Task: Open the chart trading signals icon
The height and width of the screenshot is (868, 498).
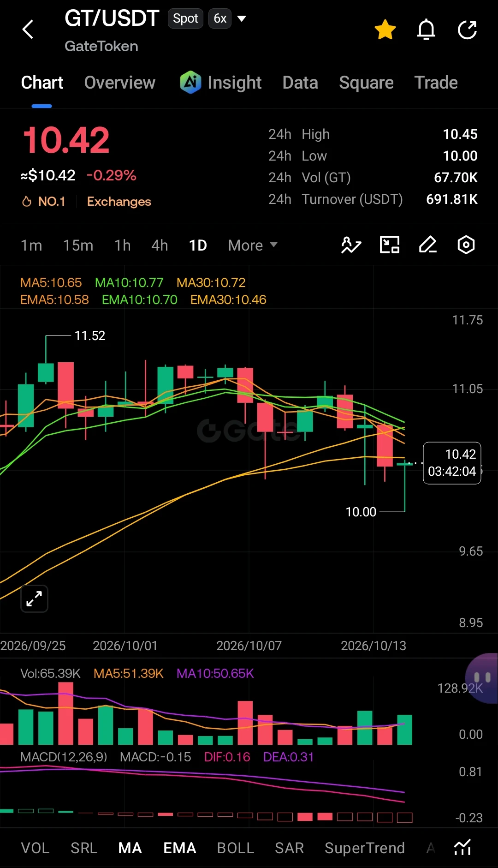Action: tap(351, 245)
